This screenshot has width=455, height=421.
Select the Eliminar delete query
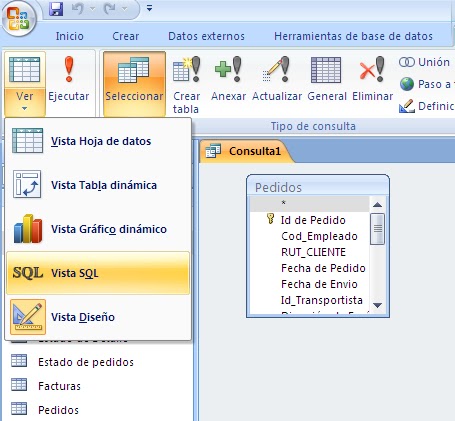(372, 79)
